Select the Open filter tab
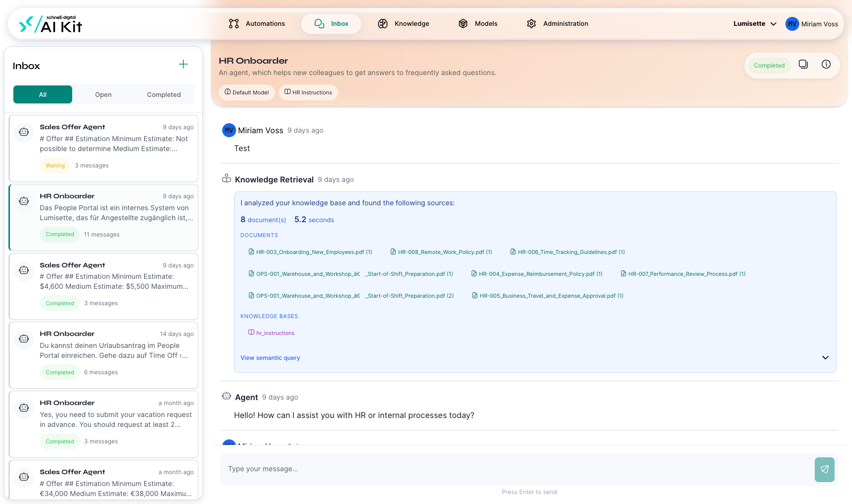 click(103, 94)
